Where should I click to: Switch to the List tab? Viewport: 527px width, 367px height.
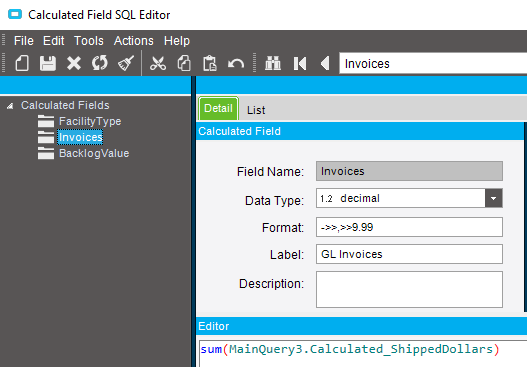(256, 110)
